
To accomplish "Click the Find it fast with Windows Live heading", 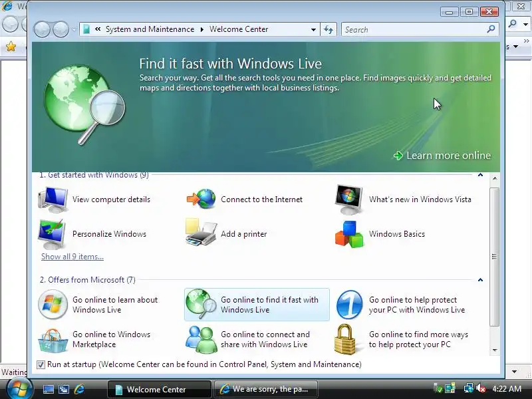I will 230,64.
